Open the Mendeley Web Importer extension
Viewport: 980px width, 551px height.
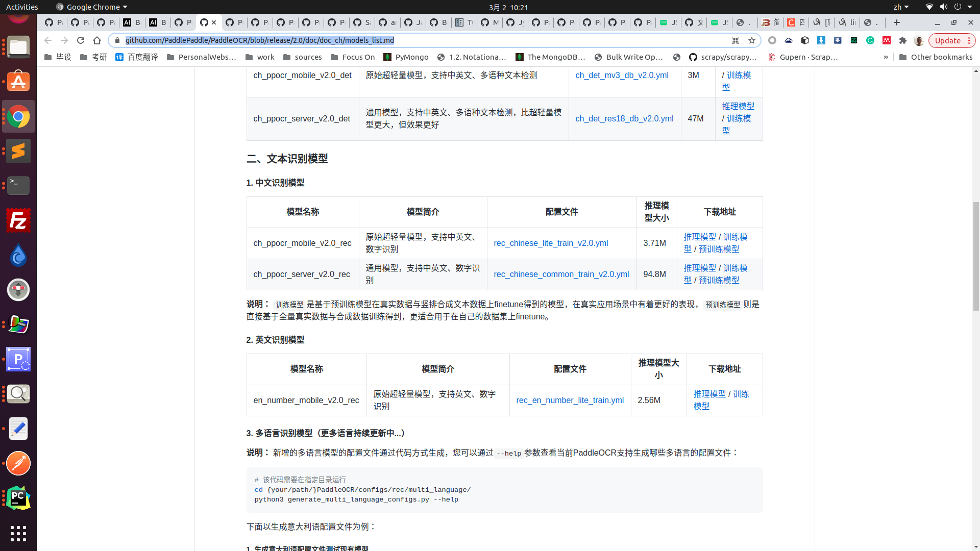pos(886,40)
